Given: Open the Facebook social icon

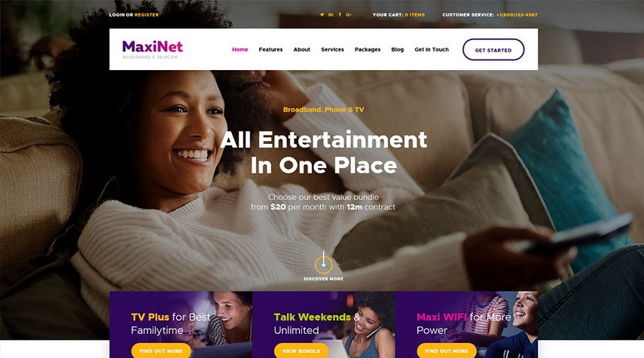Looking at the screenshot, I should pos(340,15).
